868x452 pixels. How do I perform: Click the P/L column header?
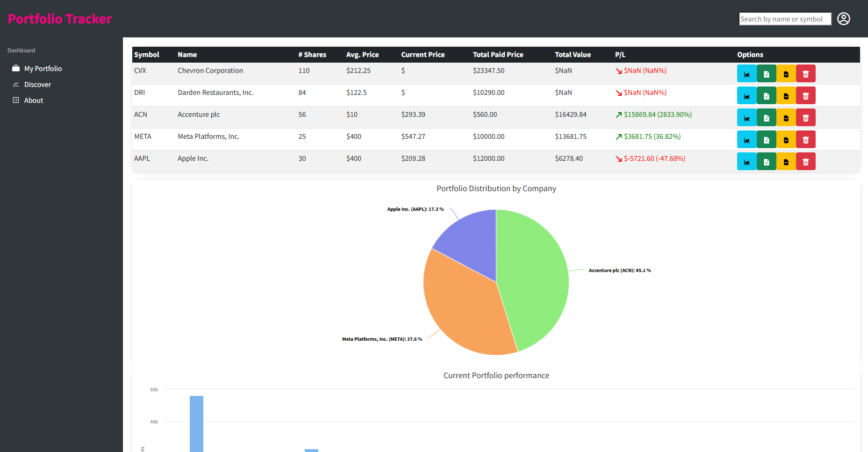(620, 55)
